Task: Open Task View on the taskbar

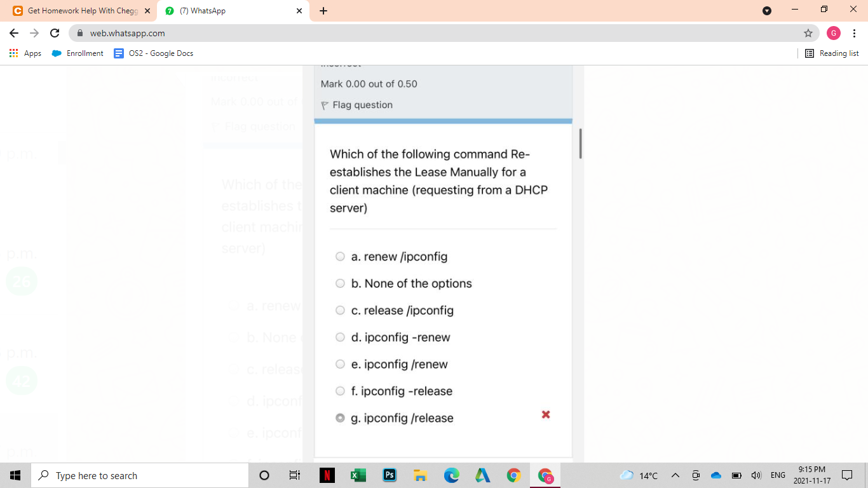Action: [x=295, y=475]
